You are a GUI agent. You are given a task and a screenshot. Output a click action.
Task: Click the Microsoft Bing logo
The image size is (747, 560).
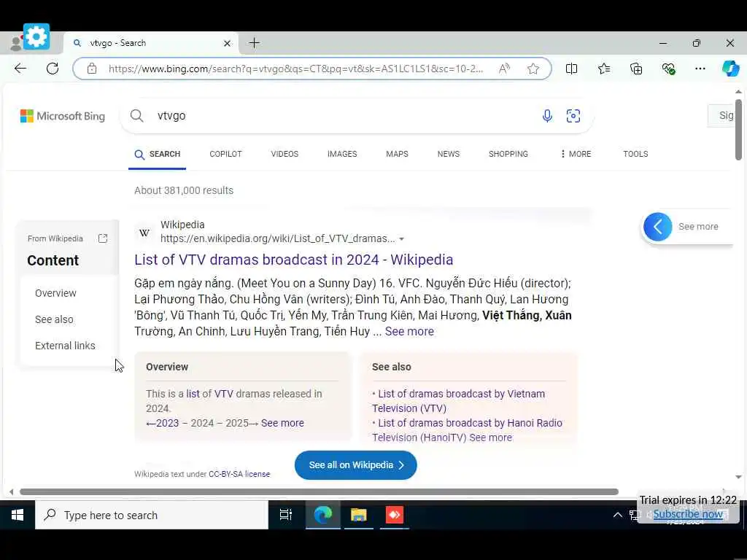tap(63, 116)
